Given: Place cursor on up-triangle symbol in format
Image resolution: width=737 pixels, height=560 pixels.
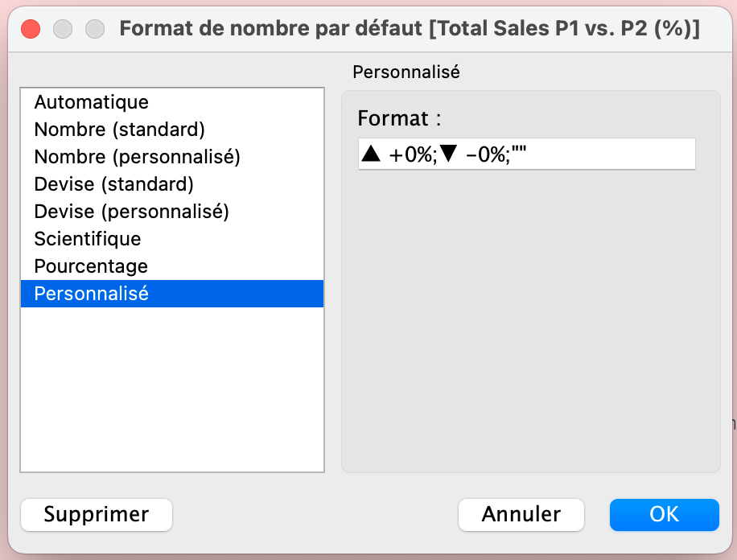Looking at the screenshot, I should pyautogui.click(x=371, y=154).
